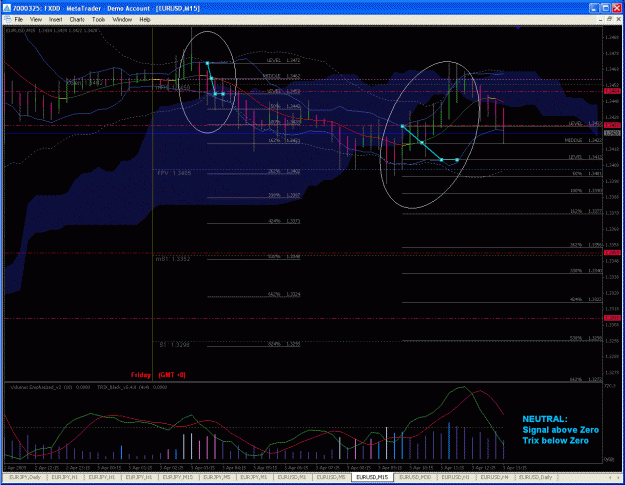Screen dimensions: 625x485
Task: Click the MetaTrader app icon in title bar
Action: [7, 8]
